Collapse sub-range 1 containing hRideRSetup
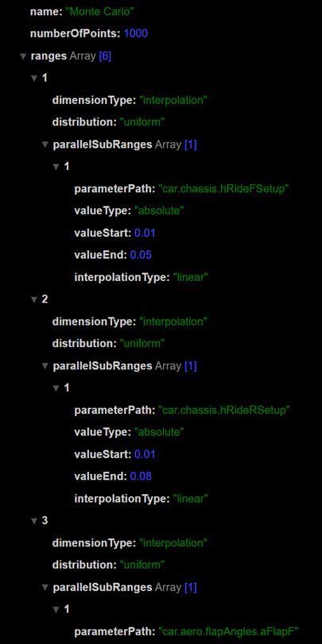The image size is (322, 644). click(x=56, y=388)
